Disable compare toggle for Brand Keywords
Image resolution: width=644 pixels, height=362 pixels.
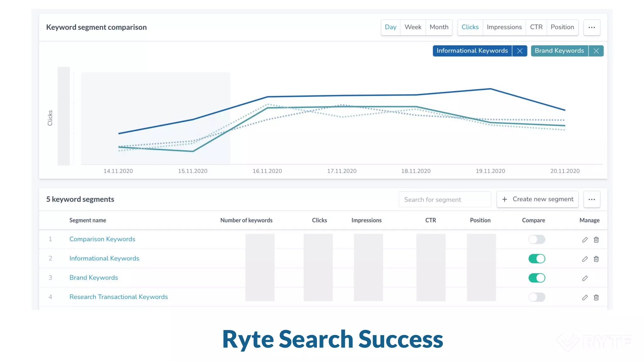tap(537, 278)
